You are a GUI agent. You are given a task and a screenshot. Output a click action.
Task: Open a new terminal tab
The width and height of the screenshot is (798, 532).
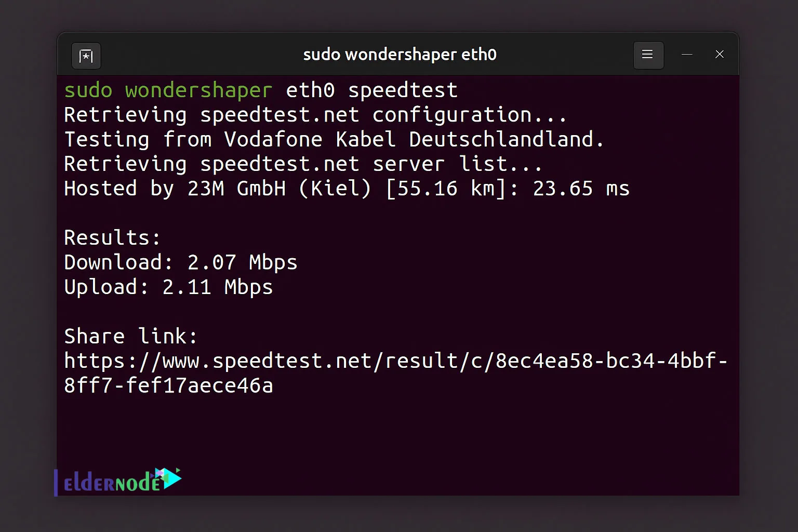coord(86,56)
